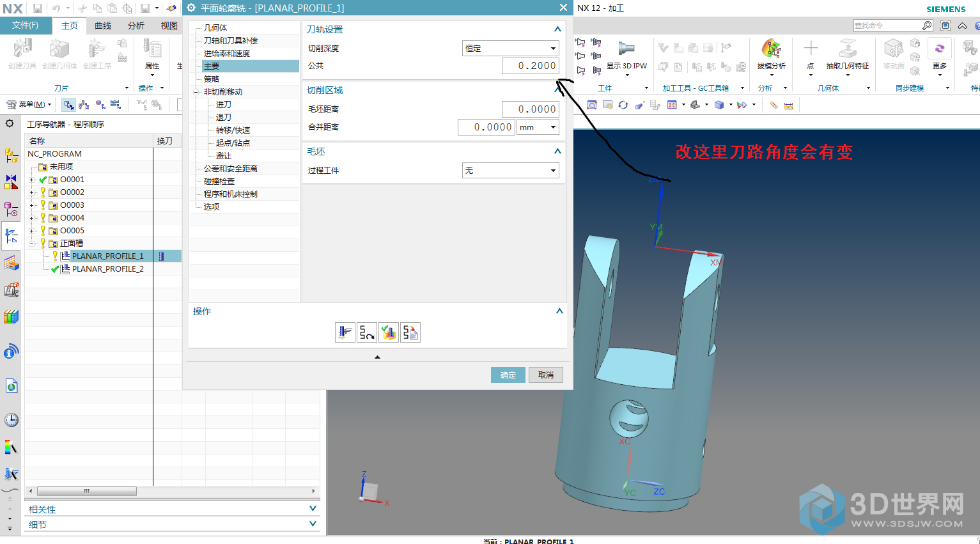Select 刀轴和刀具补偿 in dialog tree

[x=231, y=41]
